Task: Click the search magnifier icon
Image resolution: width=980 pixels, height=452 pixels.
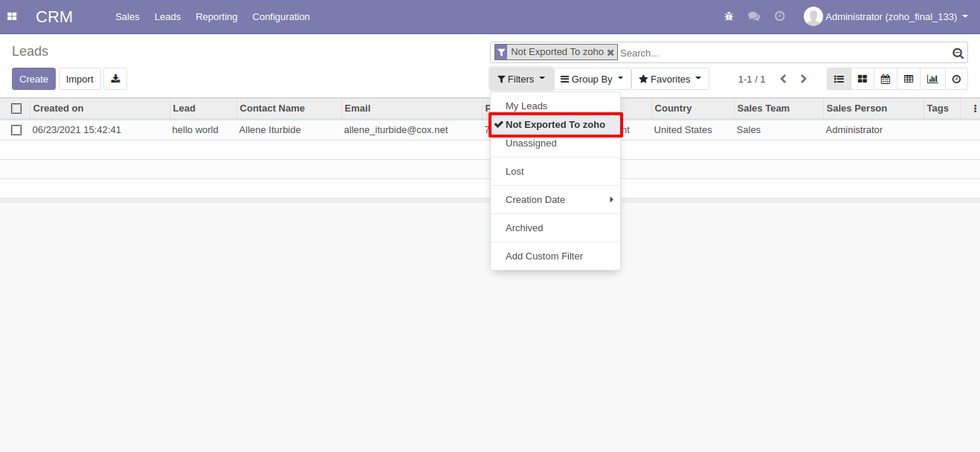Action: tap(958, 53)
